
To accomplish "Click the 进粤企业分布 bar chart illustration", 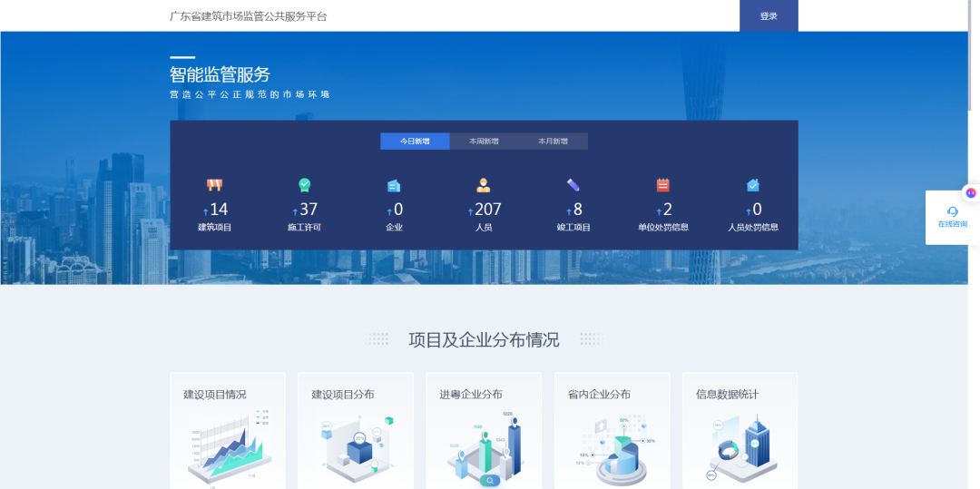I will click(485, 448).
